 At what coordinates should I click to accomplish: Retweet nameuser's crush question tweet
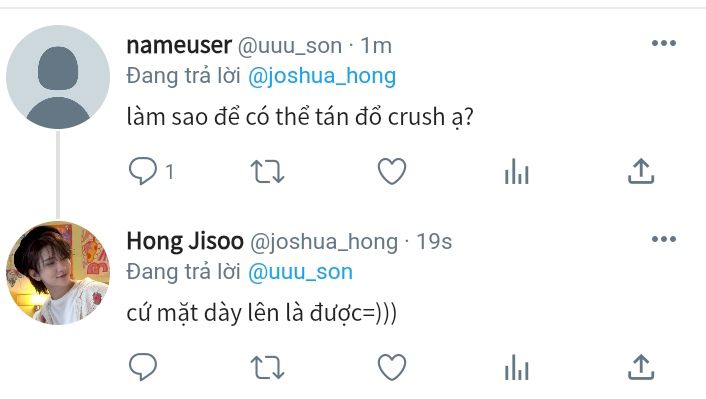click(267, 172)
